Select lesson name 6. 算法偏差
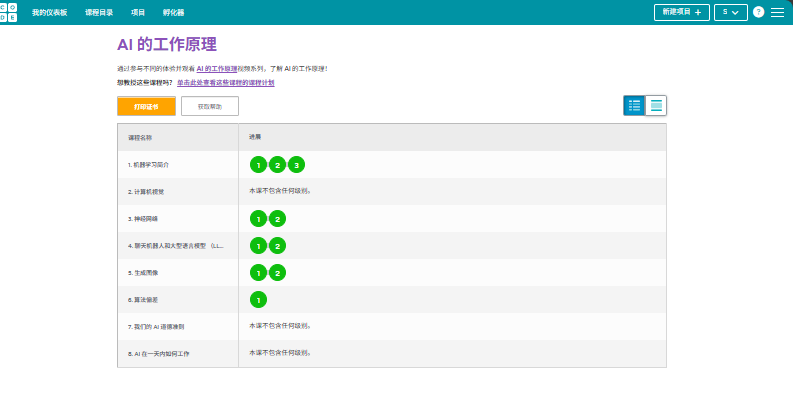 [x=143, y=300]
